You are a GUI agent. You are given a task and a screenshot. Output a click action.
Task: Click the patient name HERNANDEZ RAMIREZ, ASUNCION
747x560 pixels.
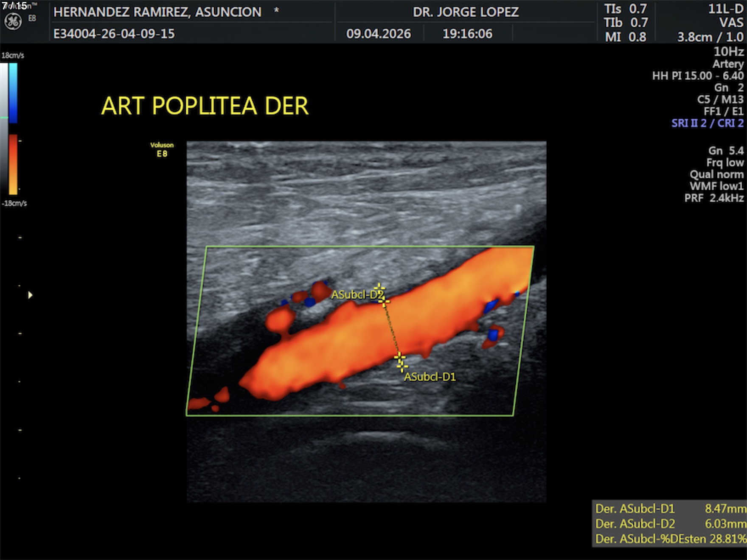point(157,12)
